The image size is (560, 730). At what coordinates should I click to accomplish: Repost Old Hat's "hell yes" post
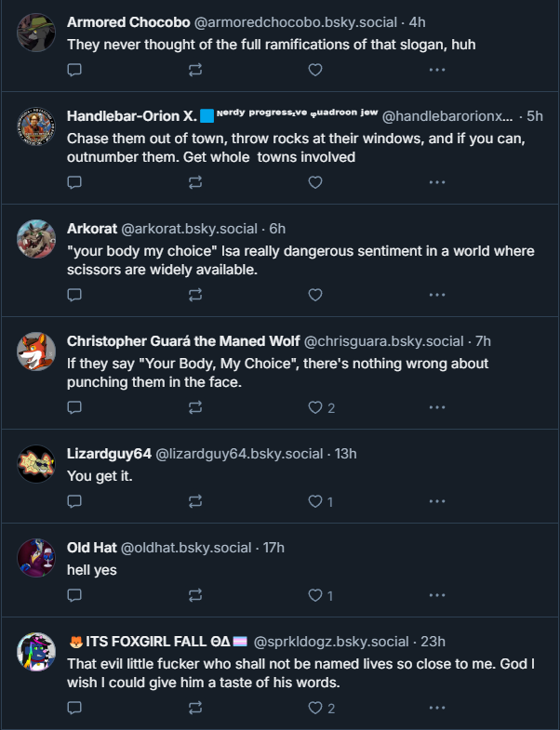(195, 595)
